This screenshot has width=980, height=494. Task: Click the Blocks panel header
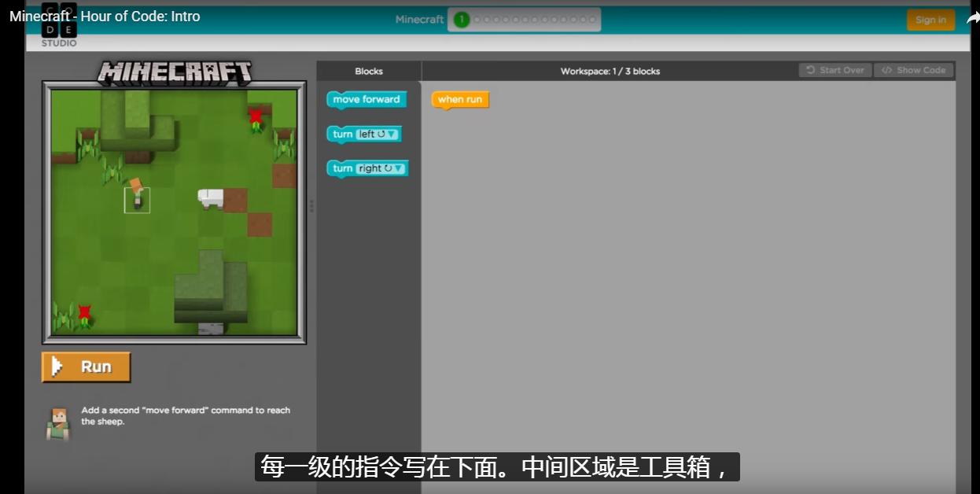click(x=367, y=71)
